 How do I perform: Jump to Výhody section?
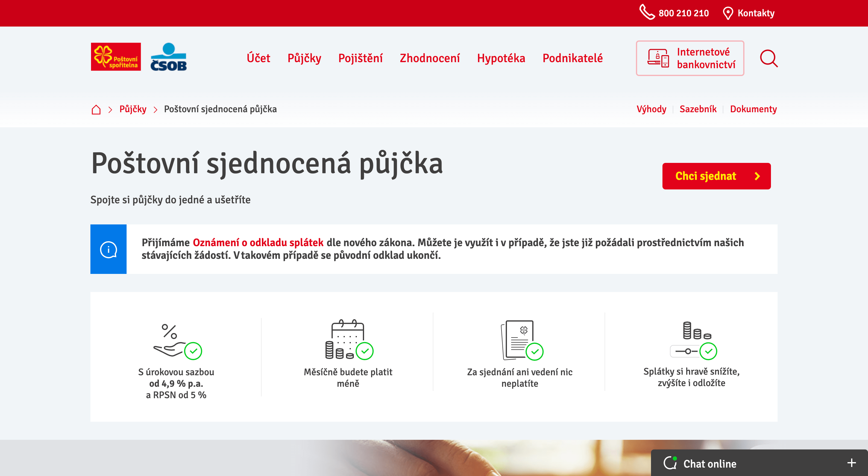(651, 109)
